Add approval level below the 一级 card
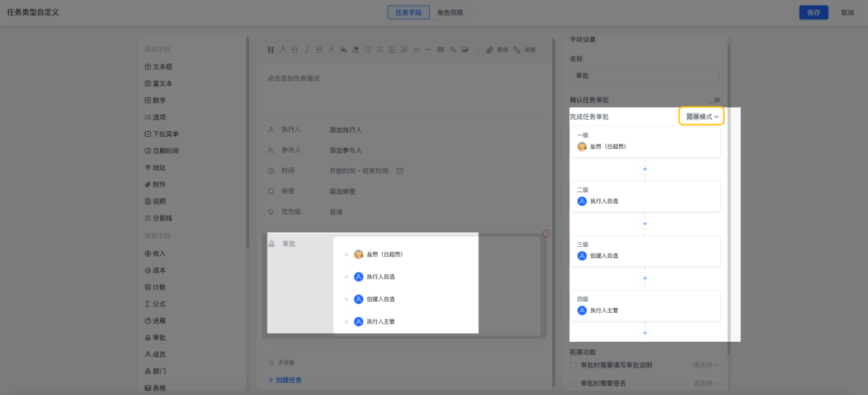Screen dimensions: 868x395 coord(645,169)
